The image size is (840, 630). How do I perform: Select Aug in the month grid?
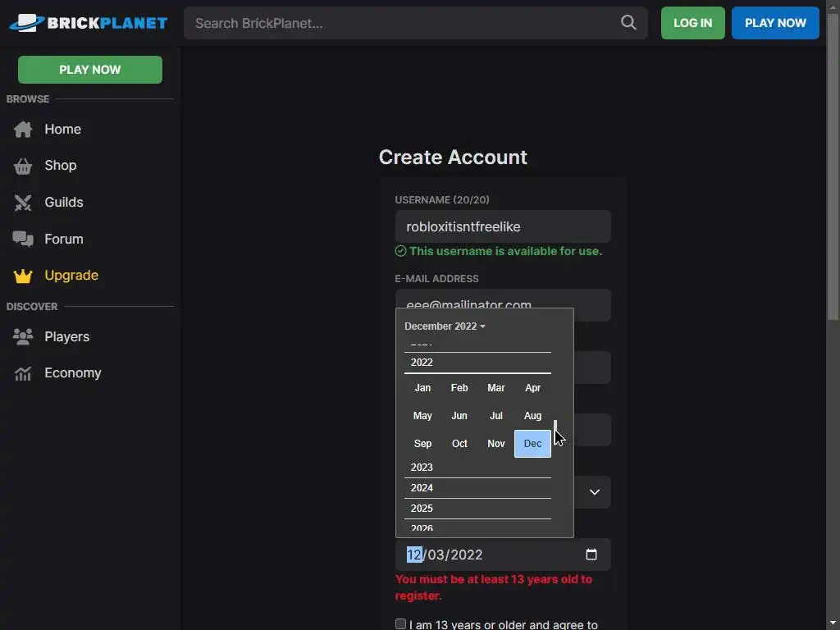click(532, 416)
